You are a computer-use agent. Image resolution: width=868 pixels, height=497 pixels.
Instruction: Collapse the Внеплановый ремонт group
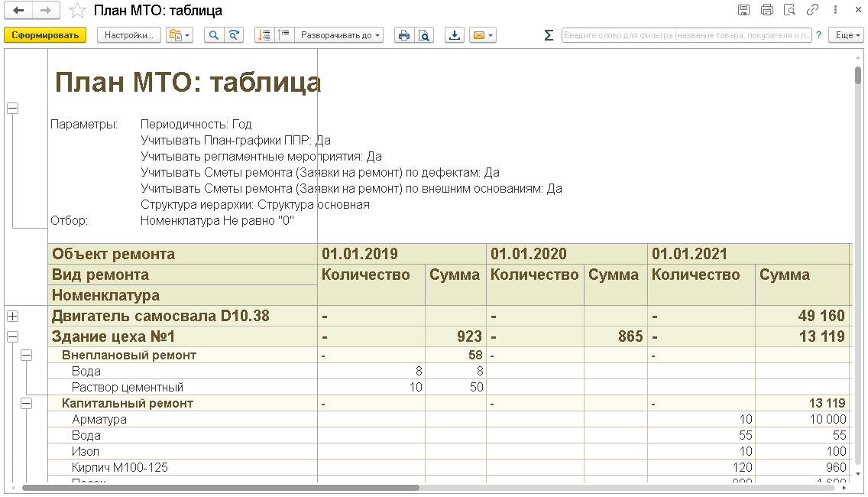click(26, 355)
